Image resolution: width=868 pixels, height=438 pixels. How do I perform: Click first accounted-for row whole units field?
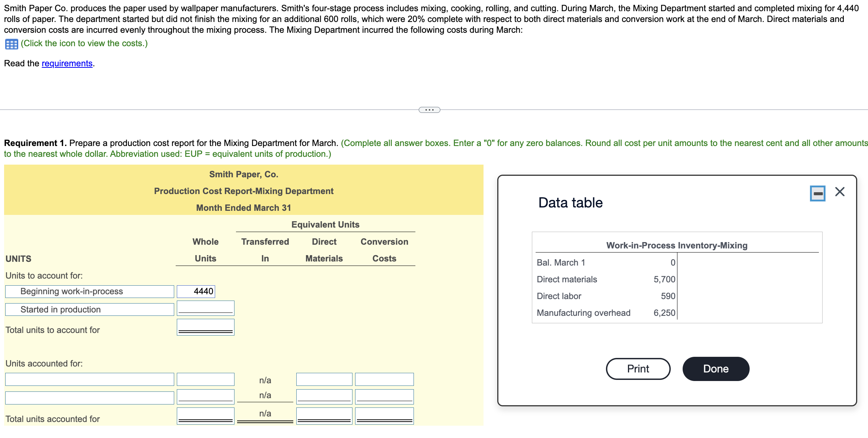point(205,380)
